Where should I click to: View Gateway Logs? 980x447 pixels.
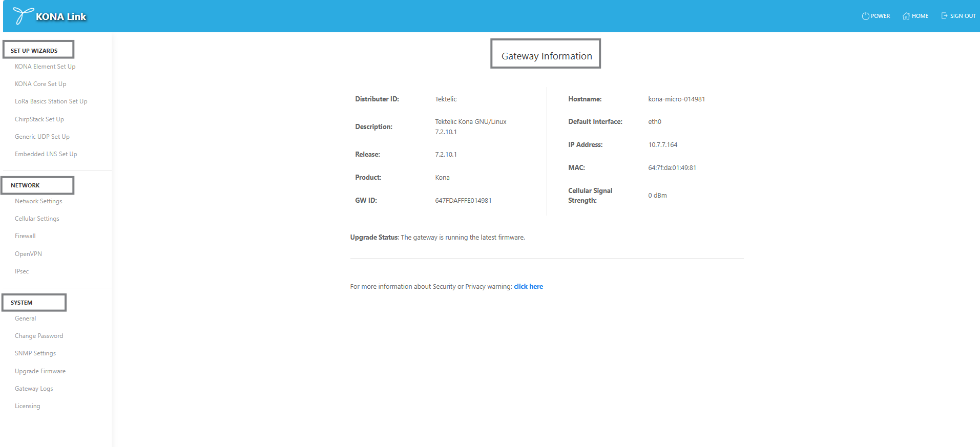tap(34, 389)
